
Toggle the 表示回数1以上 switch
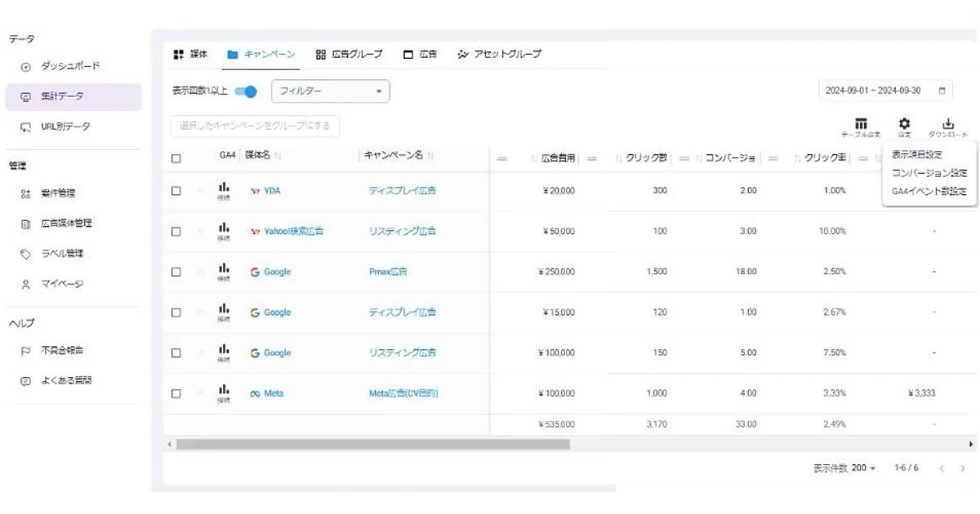coord(246,91)
